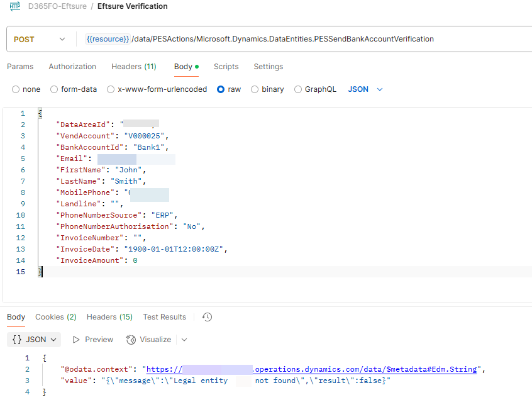Click the "PhoneNumberAuthorisation" key
Viewport: 532px width, 417px height.
tap(114, 226)
